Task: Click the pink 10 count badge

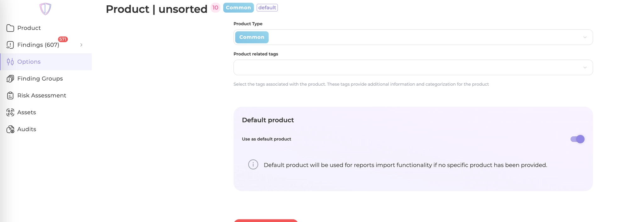Action: click(215, 8)
